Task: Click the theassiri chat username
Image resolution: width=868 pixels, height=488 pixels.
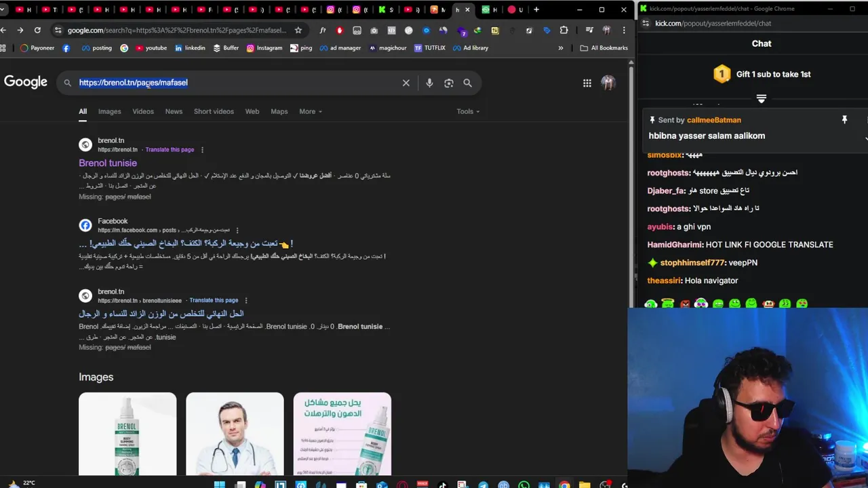Action: (663, 281)
